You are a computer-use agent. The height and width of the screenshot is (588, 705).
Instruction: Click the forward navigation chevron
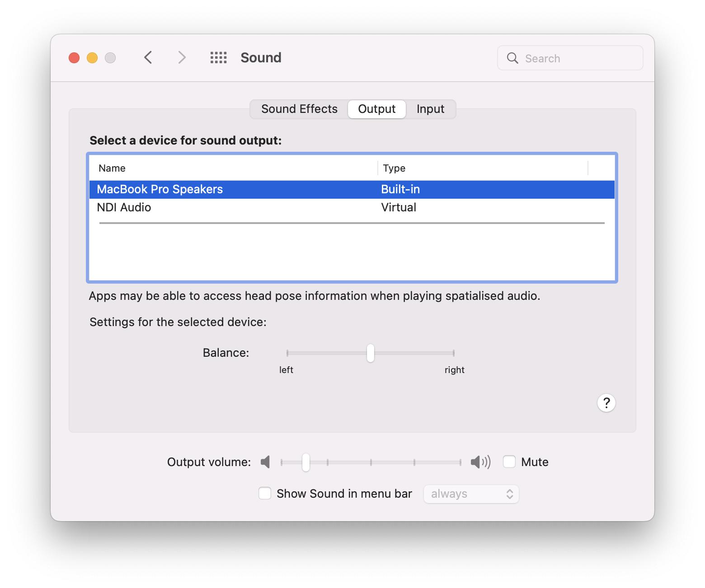182,58
